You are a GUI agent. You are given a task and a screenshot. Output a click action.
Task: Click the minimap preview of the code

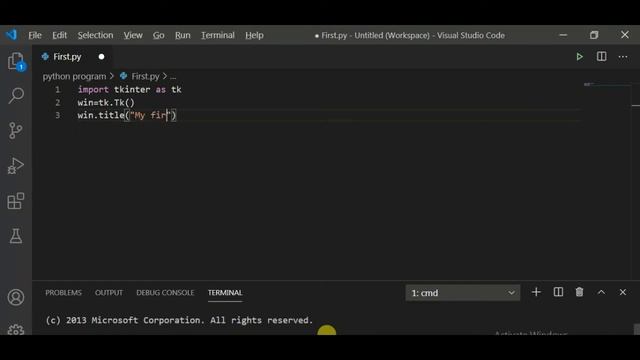click(x=589, y=84)
